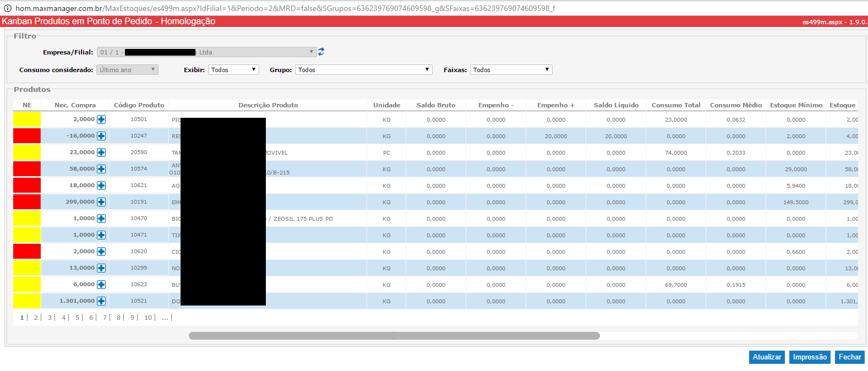
Task: Click the Saldo Líquido column header
Action: 616,105
